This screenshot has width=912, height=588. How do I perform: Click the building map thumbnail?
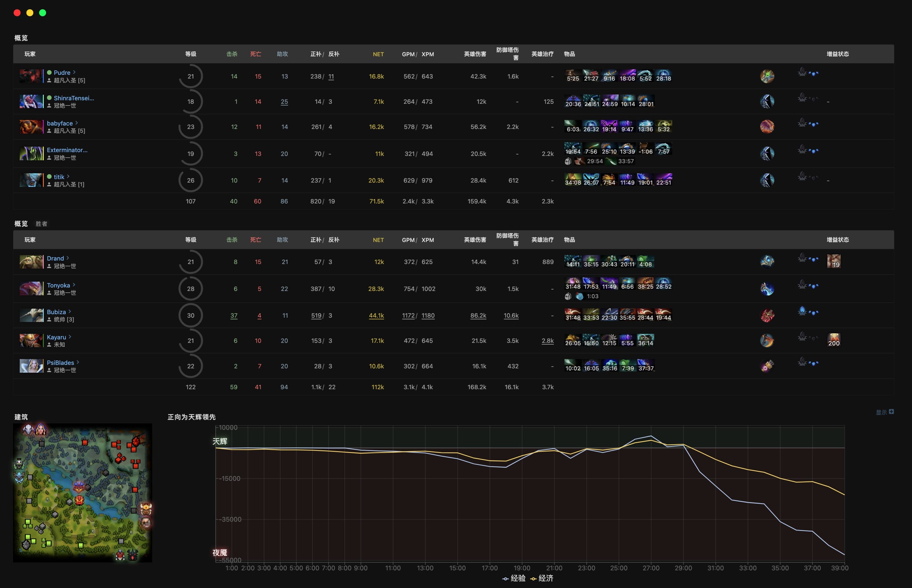(83, 493)
